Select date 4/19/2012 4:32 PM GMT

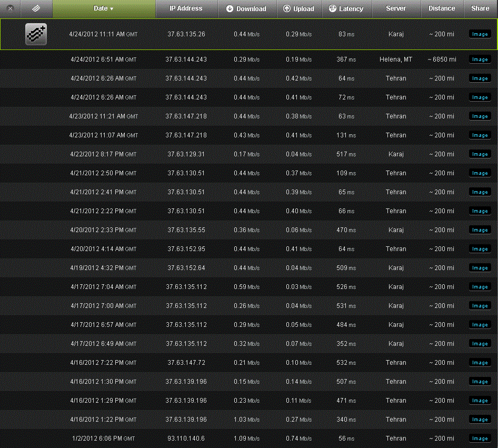pos(103,268)
